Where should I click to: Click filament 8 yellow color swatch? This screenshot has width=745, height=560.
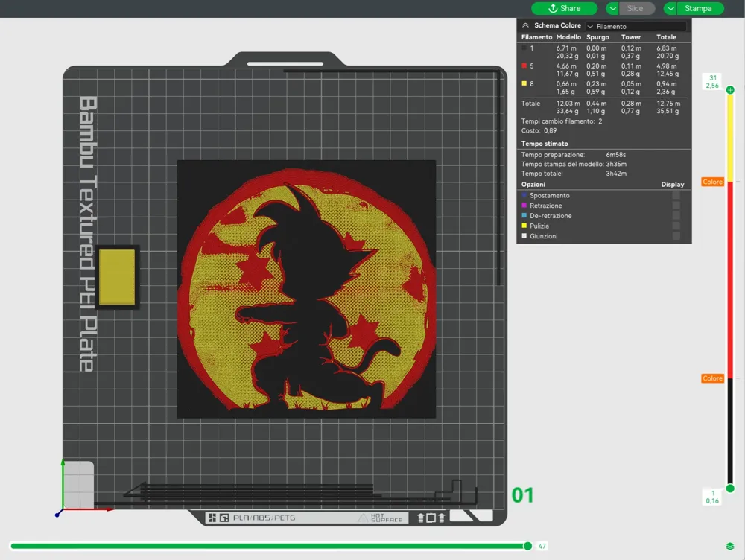click(x=524, y=83)
